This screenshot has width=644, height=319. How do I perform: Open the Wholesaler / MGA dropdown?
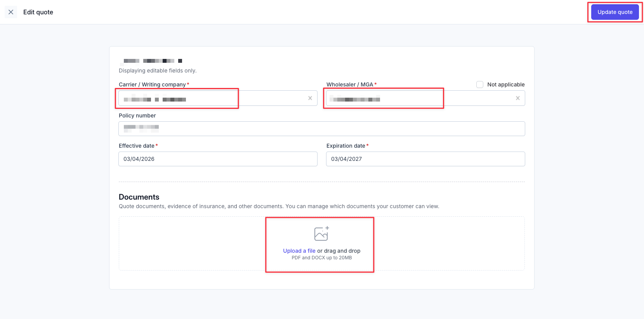(425, 98)
